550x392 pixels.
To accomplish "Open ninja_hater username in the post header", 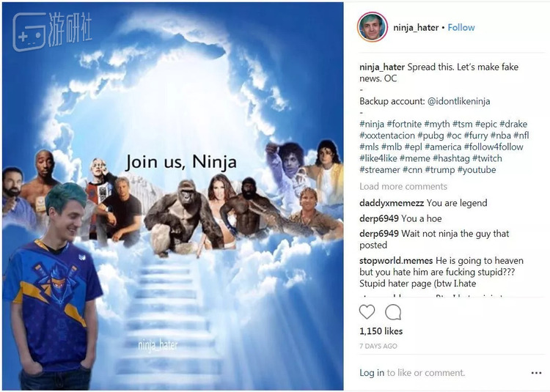I will tap(416, 28).
